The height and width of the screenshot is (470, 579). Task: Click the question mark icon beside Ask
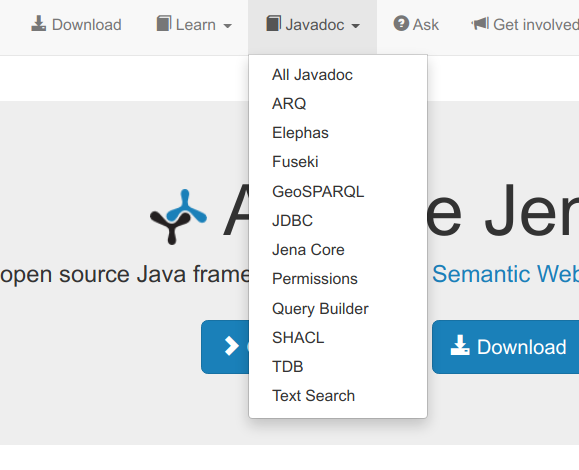pyautogui.click(x=401, y=24)
